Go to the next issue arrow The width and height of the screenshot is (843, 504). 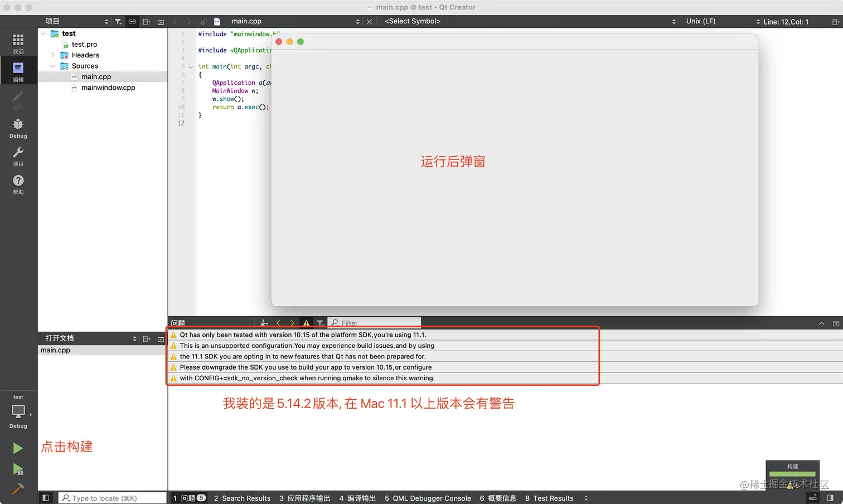tap(292, 323)
